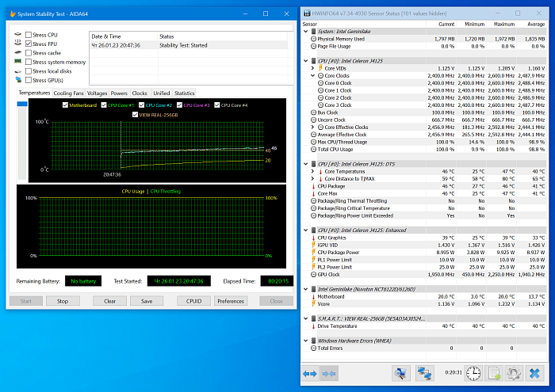555x392 pixels.
Task: Open the CPUID panel
Action: tap(193, 301)
